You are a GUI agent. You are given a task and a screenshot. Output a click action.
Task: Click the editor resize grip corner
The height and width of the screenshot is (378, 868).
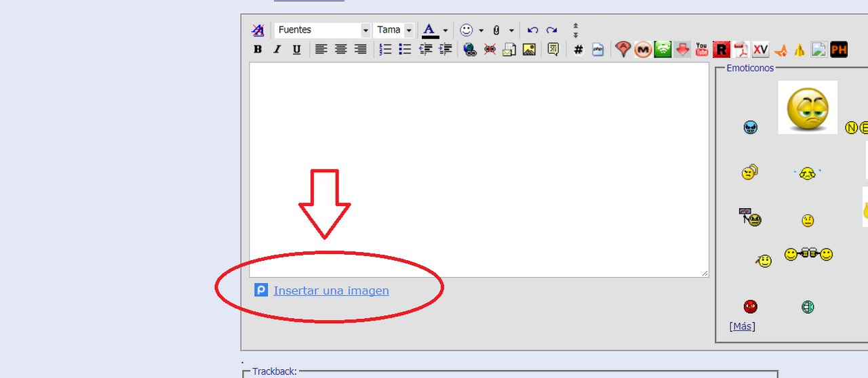705,273
